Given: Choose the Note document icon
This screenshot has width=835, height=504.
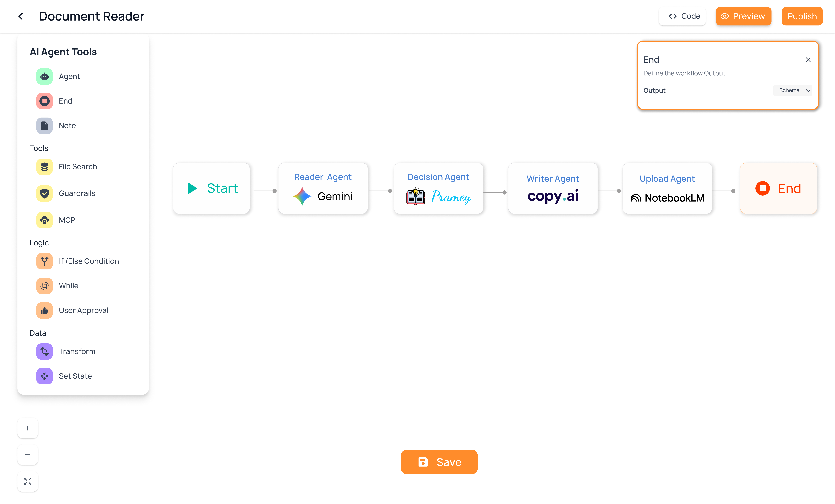Looking at the screenshot, I should coord(44,126).
